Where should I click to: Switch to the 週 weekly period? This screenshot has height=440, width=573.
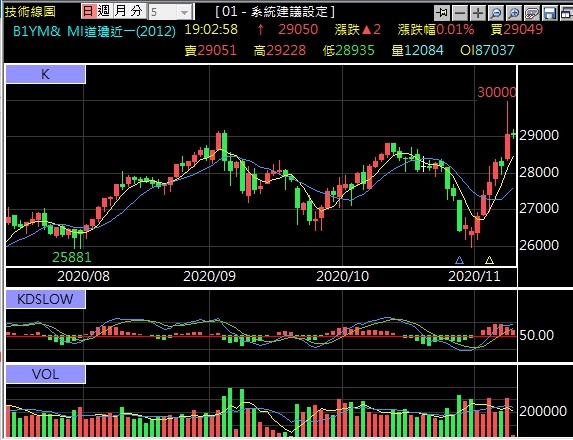pos(105,11)
